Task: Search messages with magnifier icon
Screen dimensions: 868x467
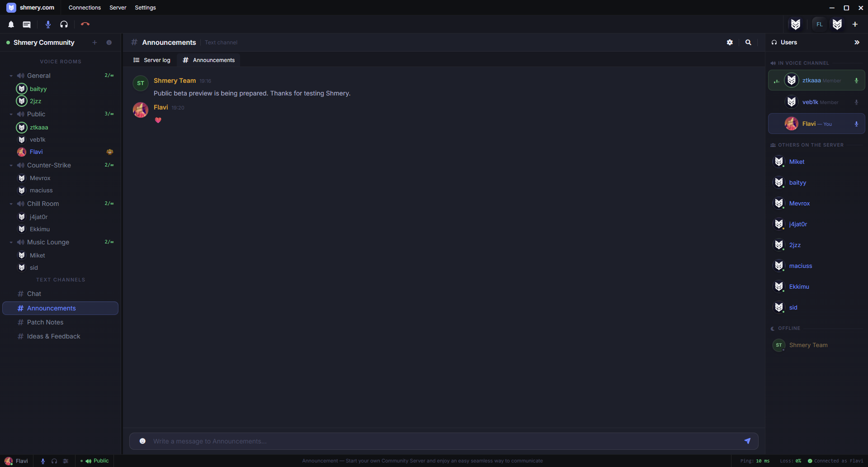Action: point(748,42)
